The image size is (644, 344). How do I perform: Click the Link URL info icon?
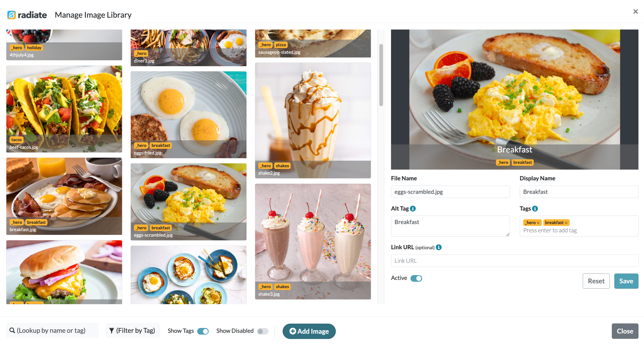tap(439, 247)
